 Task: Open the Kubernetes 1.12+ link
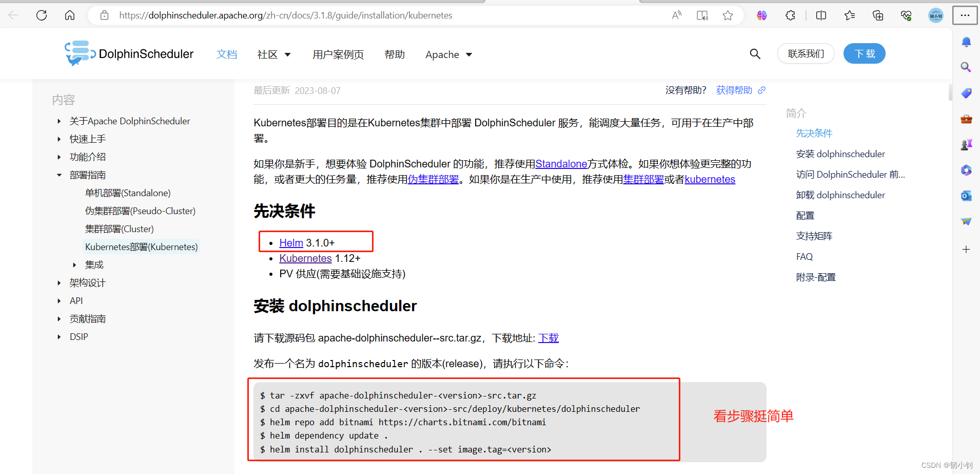click(305, 258)
